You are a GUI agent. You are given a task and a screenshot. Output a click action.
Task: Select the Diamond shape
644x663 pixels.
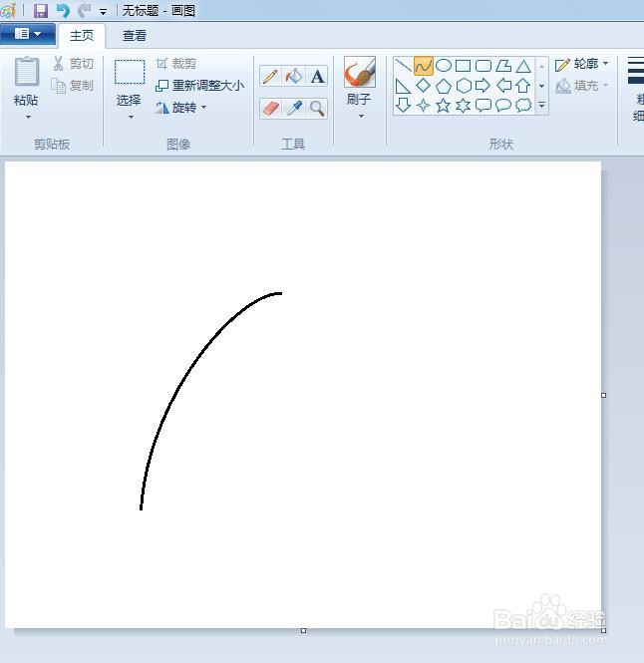pyautogui.click(x=424, y=86)
